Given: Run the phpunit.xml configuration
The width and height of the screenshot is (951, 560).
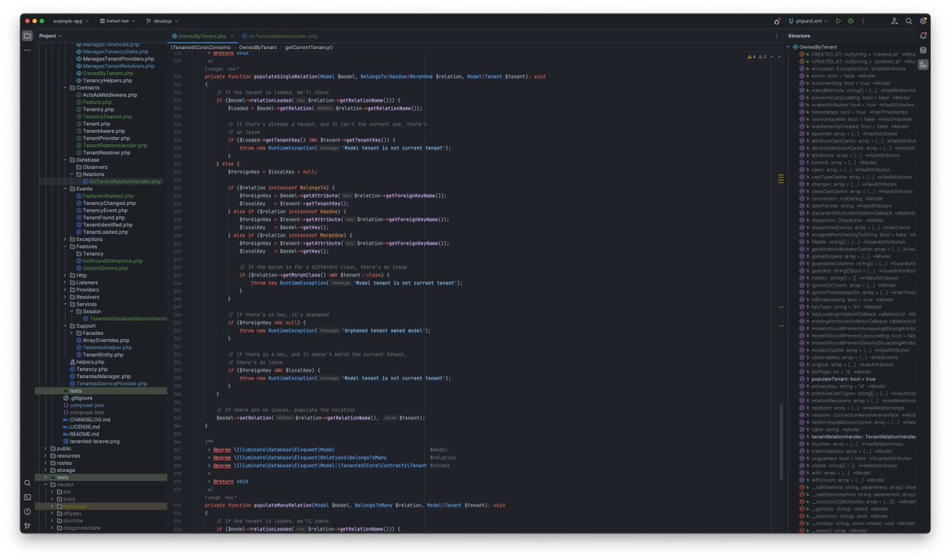Looking at the screenshot, I should pos(838,21).
